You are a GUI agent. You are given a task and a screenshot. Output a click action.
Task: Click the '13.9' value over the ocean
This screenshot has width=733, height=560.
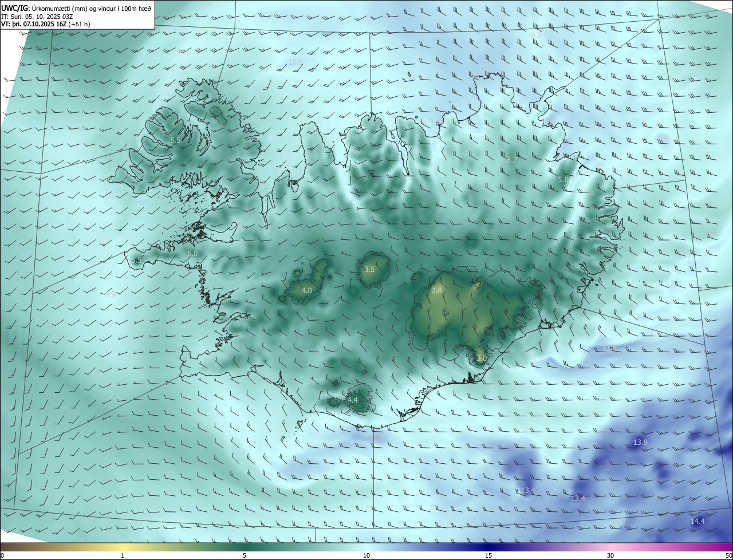pos(640,443)
